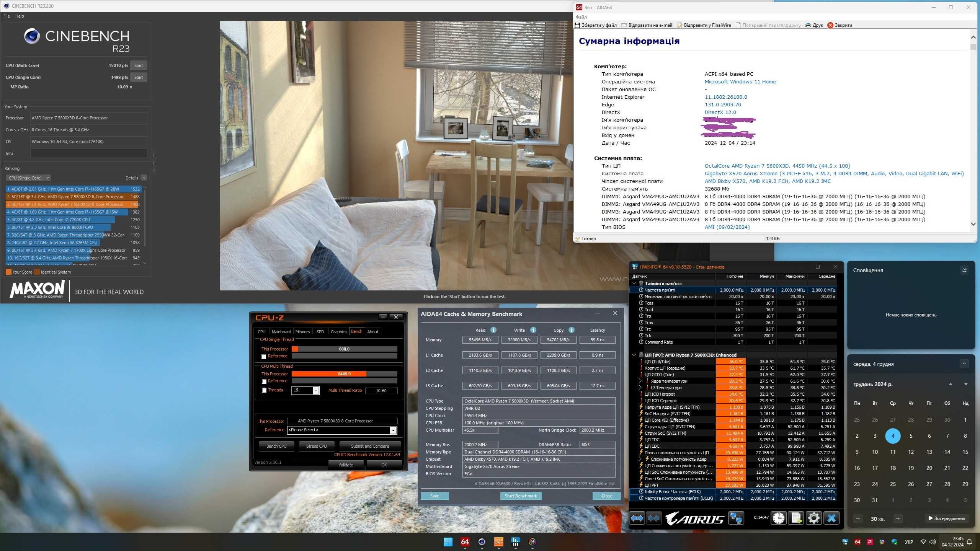Screen dimensions: 980x551
Task: Click AIDA64 report vertical scrollbar down arrow
Action: (x=973, y=224)
